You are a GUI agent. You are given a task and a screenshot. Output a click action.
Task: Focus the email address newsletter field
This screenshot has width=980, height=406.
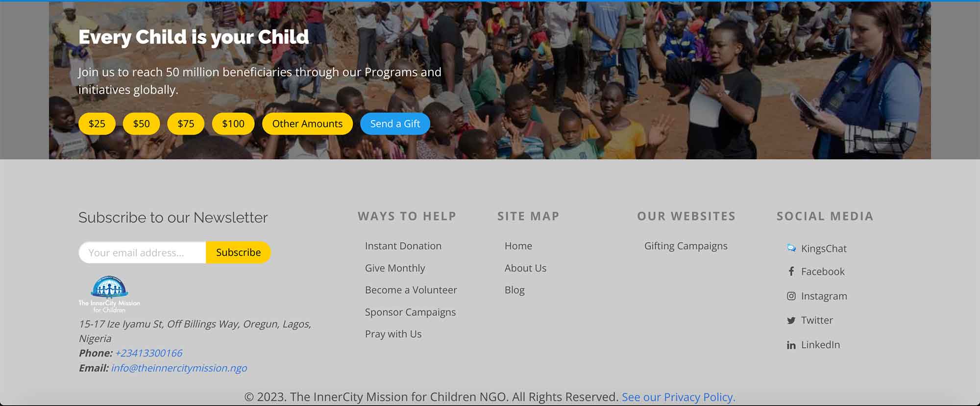(x=142, y=253)
